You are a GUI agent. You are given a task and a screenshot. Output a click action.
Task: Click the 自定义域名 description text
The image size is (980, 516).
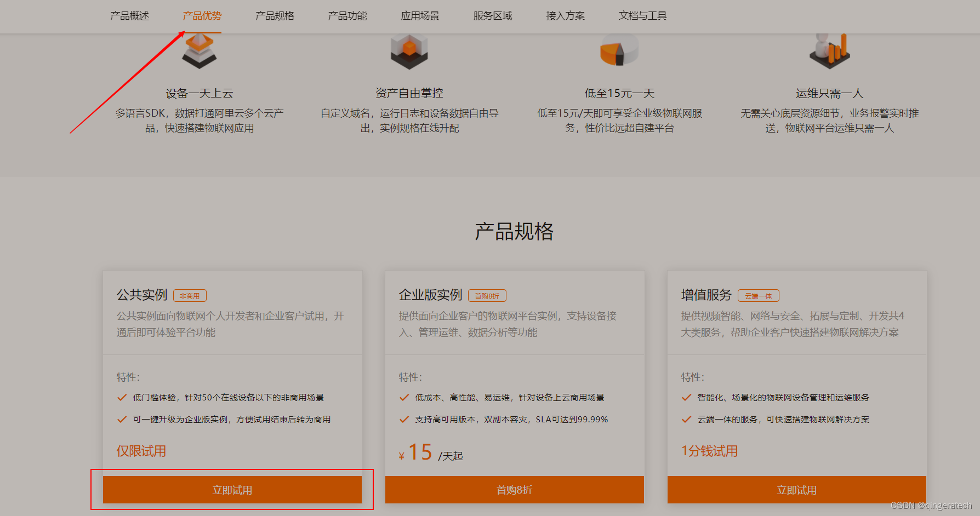(x=409, y=121)
